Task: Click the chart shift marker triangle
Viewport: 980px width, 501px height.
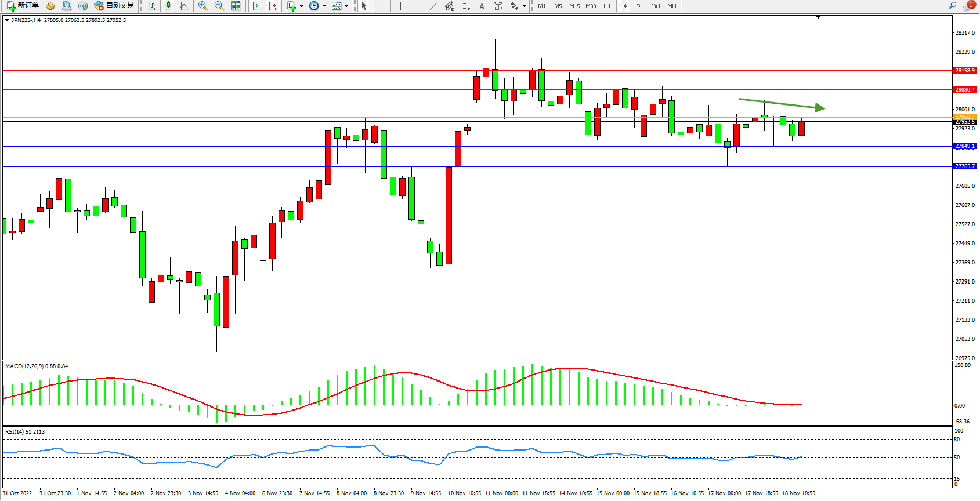Action: tap(818, 17)
